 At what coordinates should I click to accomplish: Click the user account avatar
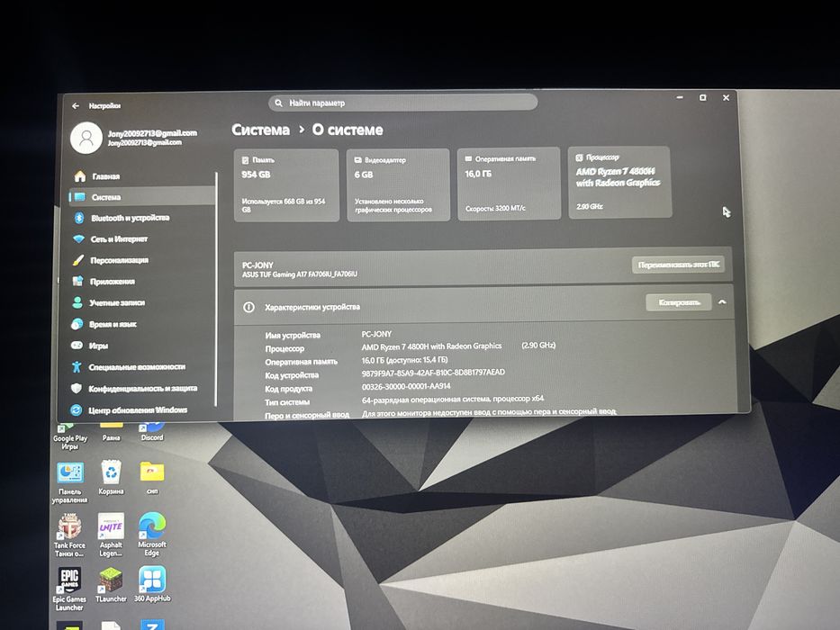[x=86, y=138]
